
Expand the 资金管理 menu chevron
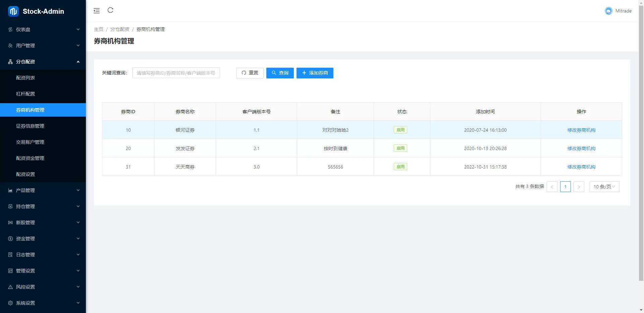78,239
